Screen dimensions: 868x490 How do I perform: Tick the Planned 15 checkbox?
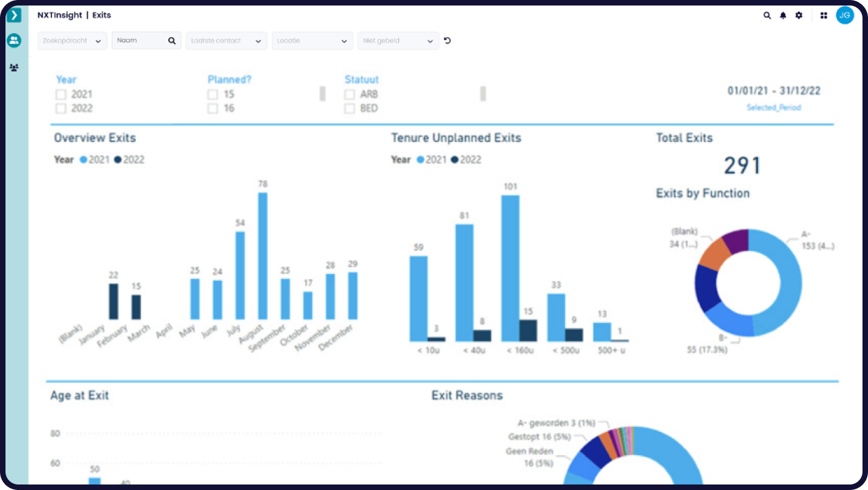212,95
